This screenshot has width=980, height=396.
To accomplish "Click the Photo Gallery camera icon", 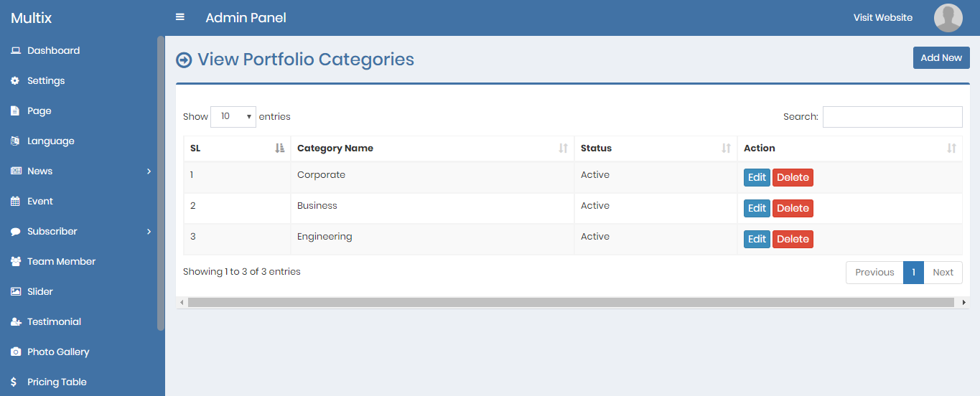I will click(15, 352).
